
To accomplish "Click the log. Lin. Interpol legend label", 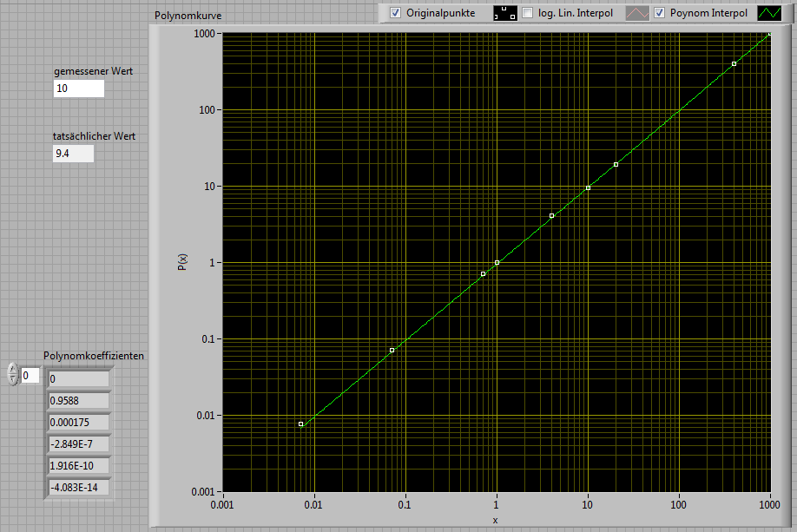I will [576, 13].
